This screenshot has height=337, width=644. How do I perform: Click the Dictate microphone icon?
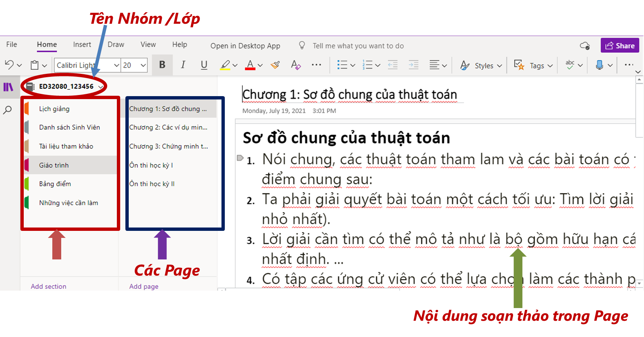coord(599,65)
